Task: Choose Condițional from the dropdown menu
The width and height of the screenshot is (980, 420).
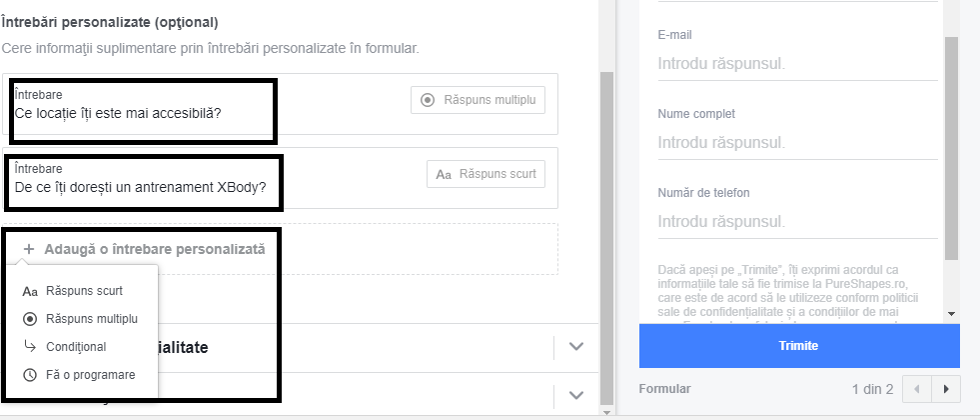Action: tap(76, 347)
